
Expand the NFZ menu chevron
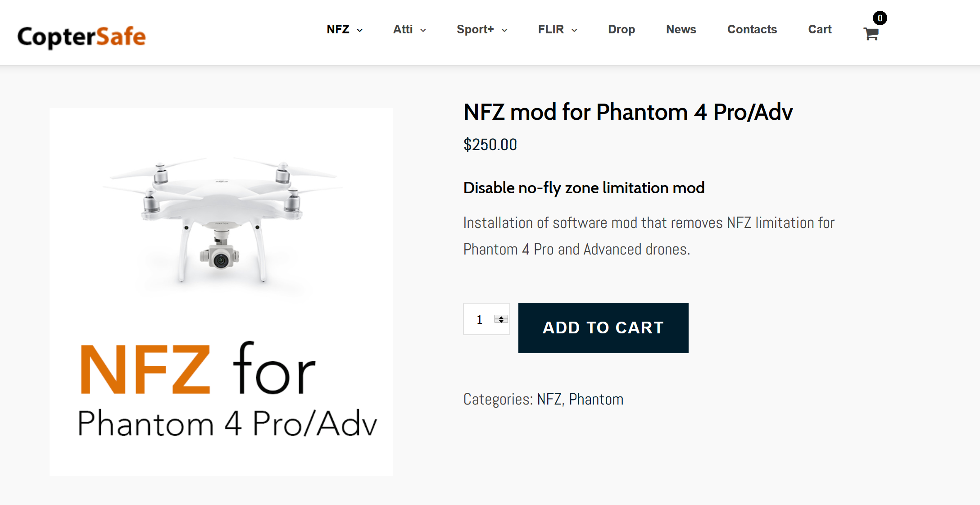point(360,30)
